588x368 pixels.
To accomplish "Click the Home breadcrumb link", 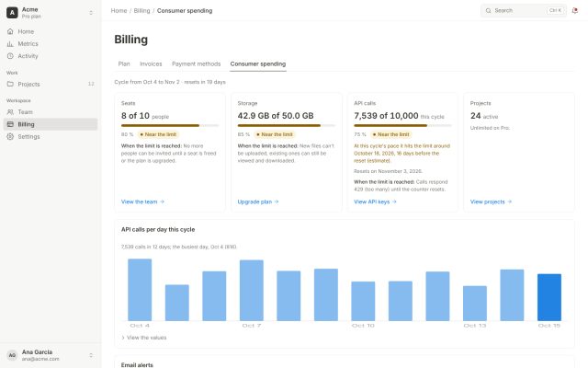I will click(119, 10).
